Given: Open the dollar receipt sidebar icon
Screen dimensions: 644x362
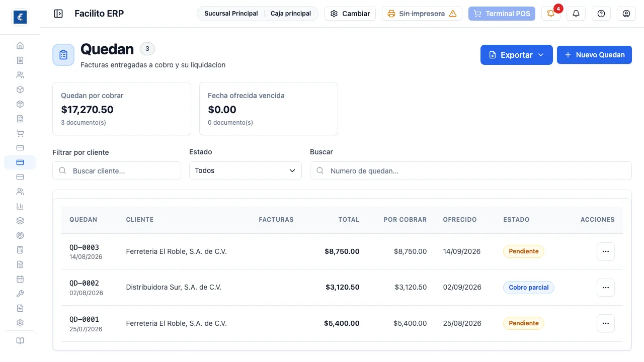Looking at the screenshot, I should (x=20, y=60).
